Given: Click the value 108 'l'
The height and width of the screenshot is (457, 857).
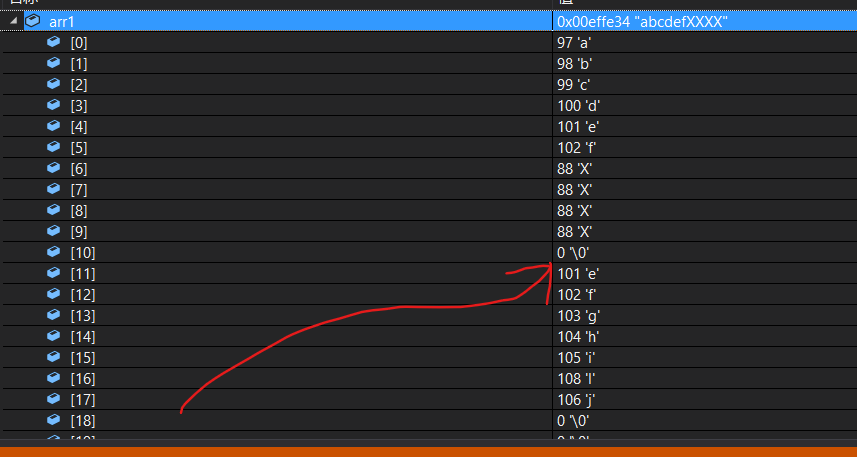Looking at the screenshot, I should (577, 378).
